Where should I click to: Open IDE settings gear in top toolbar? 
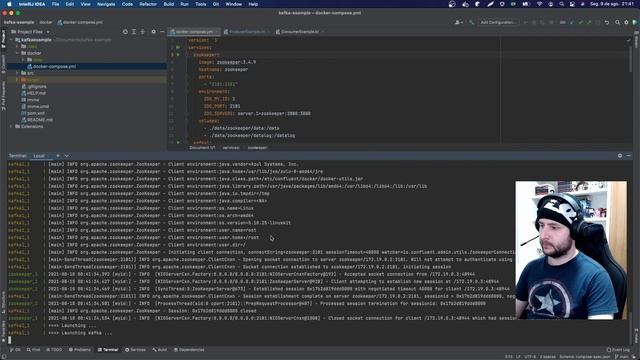pyautogui.click(x=626, y=22)
